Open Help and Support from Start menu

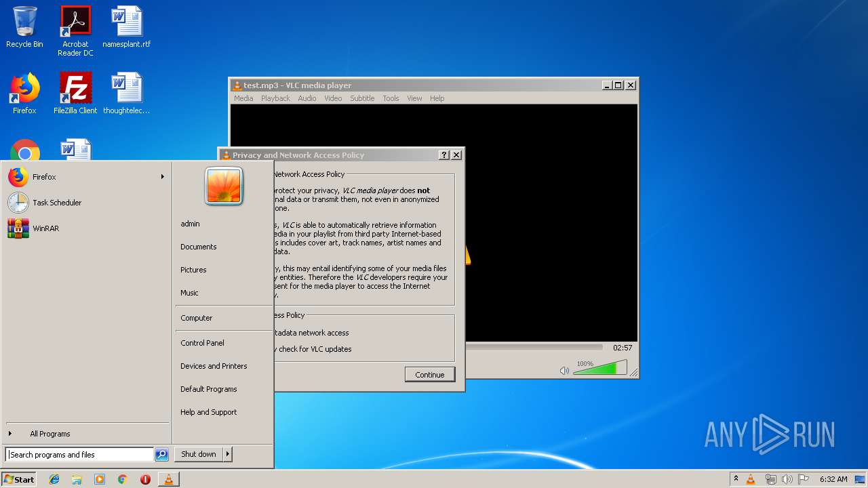pos(209,412)
